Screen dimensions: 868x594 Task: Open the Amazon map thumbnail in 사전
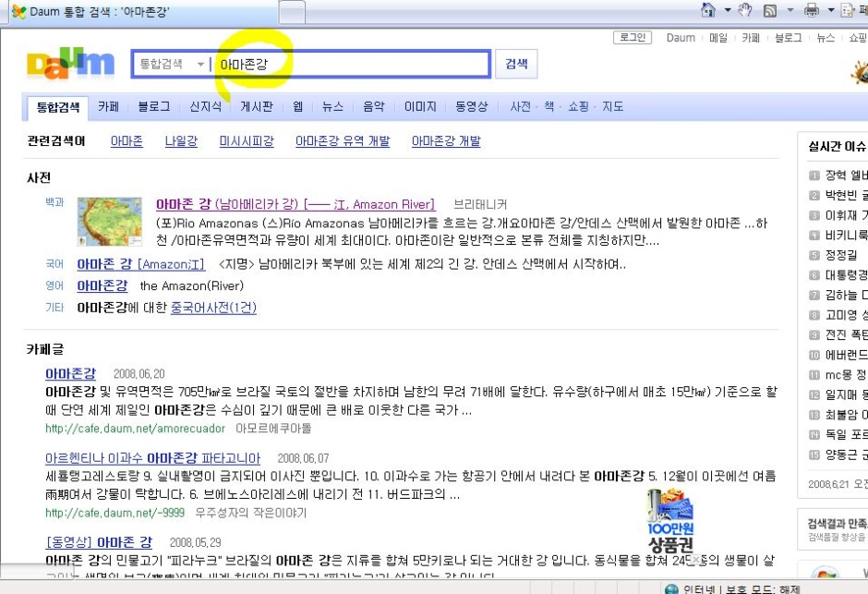110,222
